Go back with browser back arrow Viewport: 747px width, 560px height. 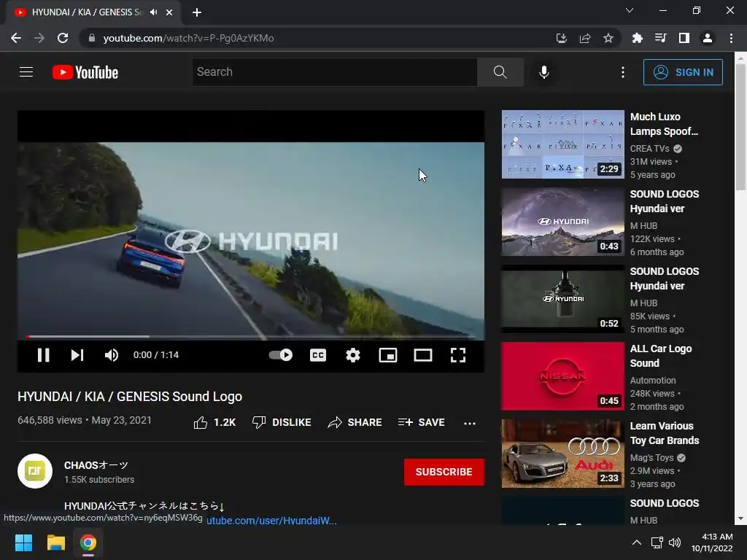pyautogui.click(x=16, y=38)
